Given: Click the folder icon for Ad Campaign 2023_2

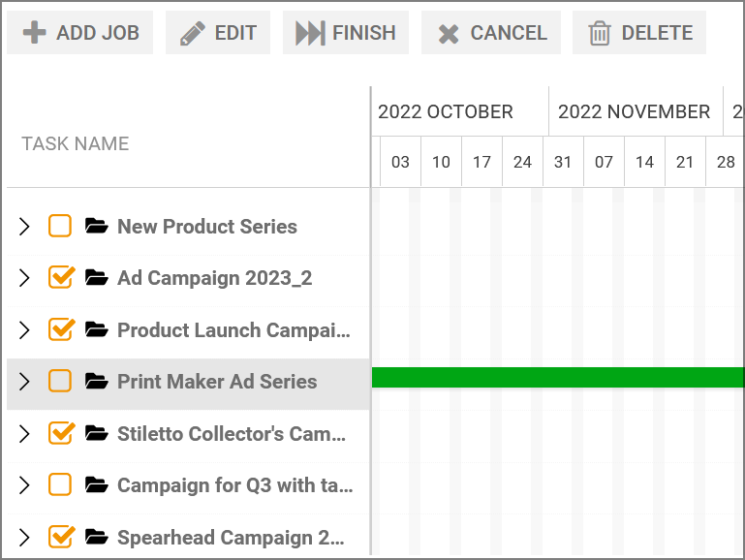Looking at the screenshot, I should coord(97,277).
